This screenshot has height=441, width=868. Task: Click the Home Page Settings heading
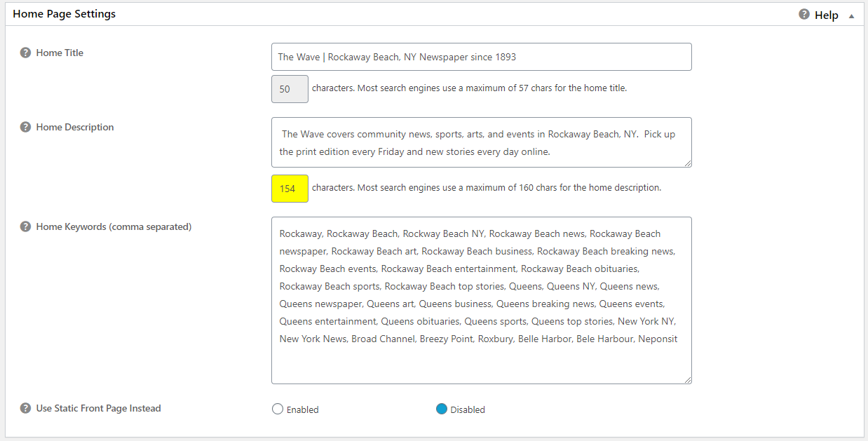pos(65,14)
